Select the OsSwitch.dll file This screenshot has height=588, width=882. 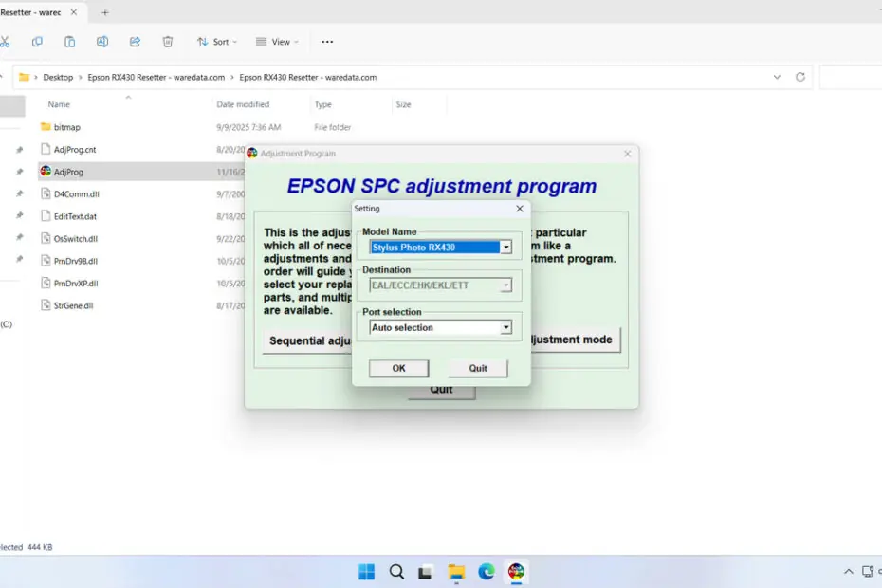(75, 239)
